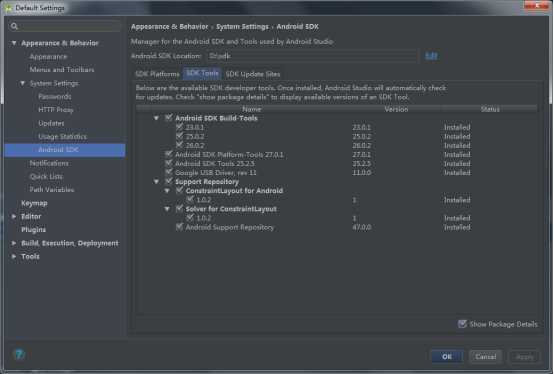Collapse the Android SDK Build-Tools group

point(156,118)
